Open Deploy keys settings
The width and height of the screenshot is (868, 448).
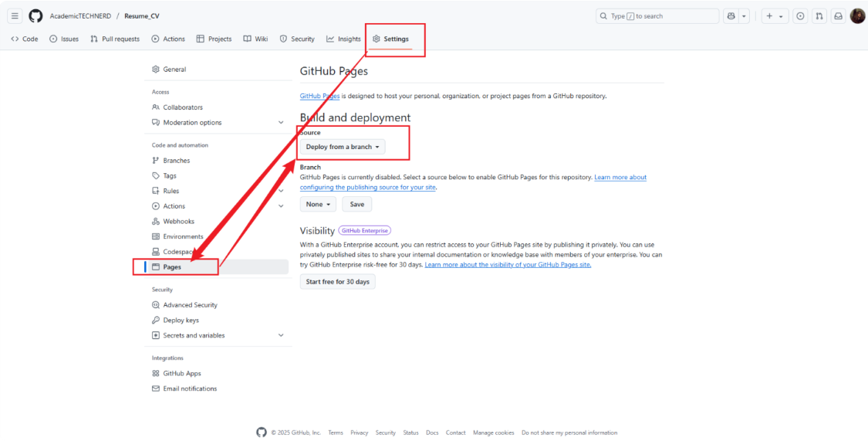181,321
